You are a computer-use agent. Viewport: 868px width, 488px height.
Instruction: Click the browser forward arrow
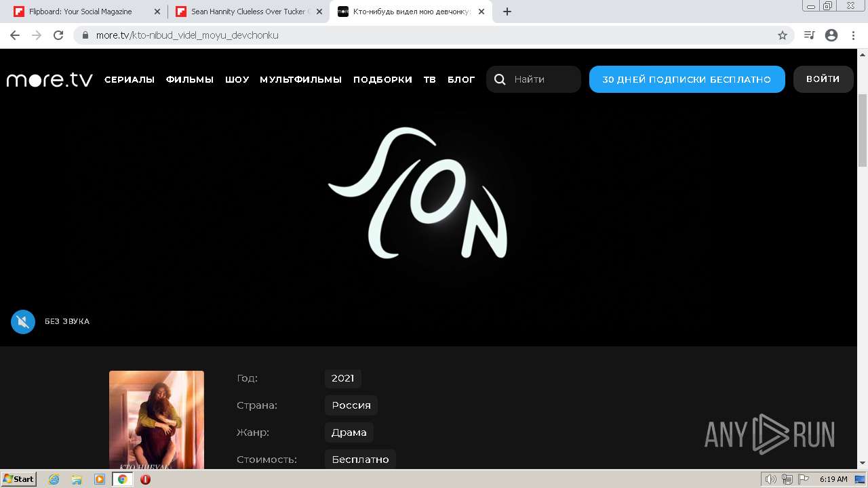[x=37, y=35]
